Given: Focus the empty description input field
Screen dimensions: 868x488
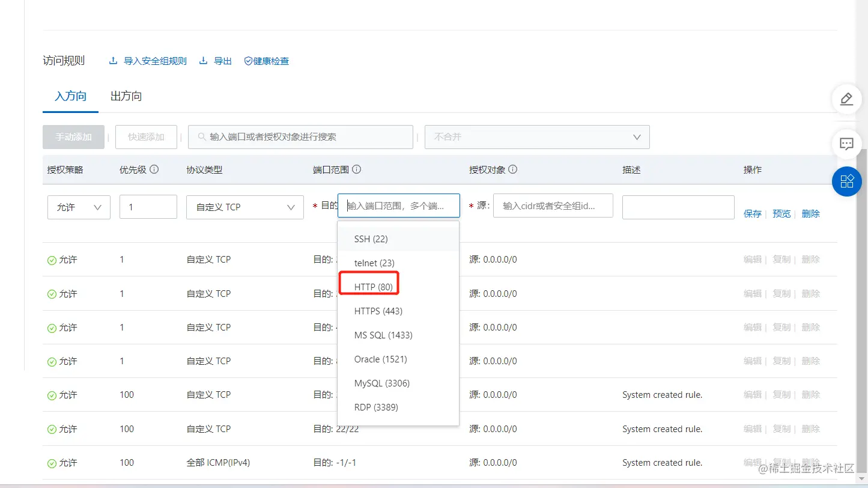Looking at the screenshot, I should pos(678,207).
